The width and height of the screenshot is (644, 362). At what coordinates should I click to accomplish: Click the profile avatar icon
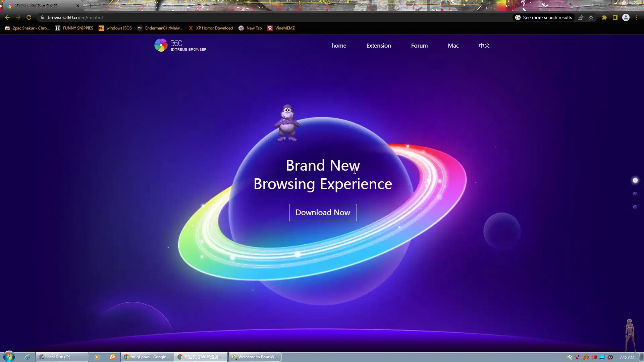626,17
